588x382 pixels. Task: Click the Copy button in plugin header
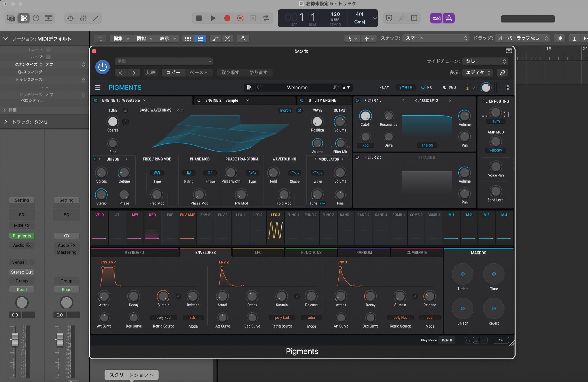tap(173, 73)
